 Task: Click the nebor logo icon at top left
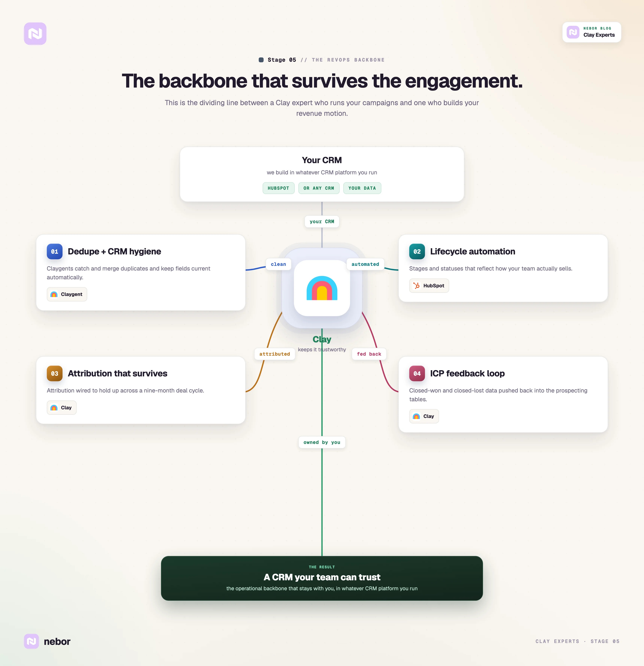pos(35,34)
